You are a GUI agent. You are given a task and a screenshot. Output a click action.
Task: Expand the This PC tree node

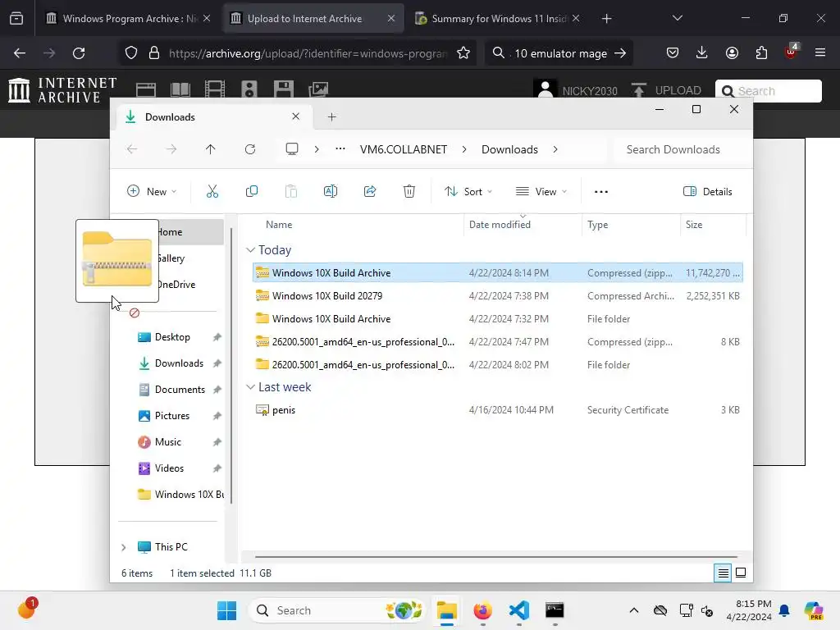(x=124, y=547)
